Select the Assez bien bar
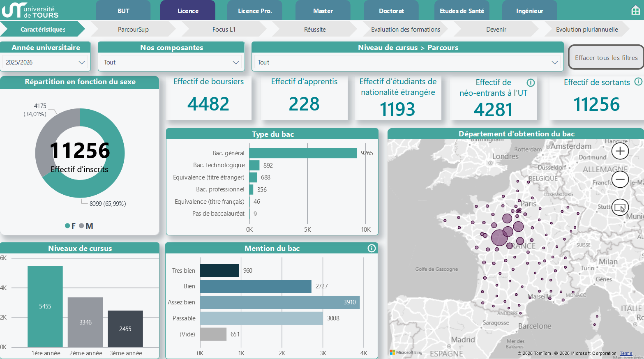644x359 pixels. coord(280,302)
